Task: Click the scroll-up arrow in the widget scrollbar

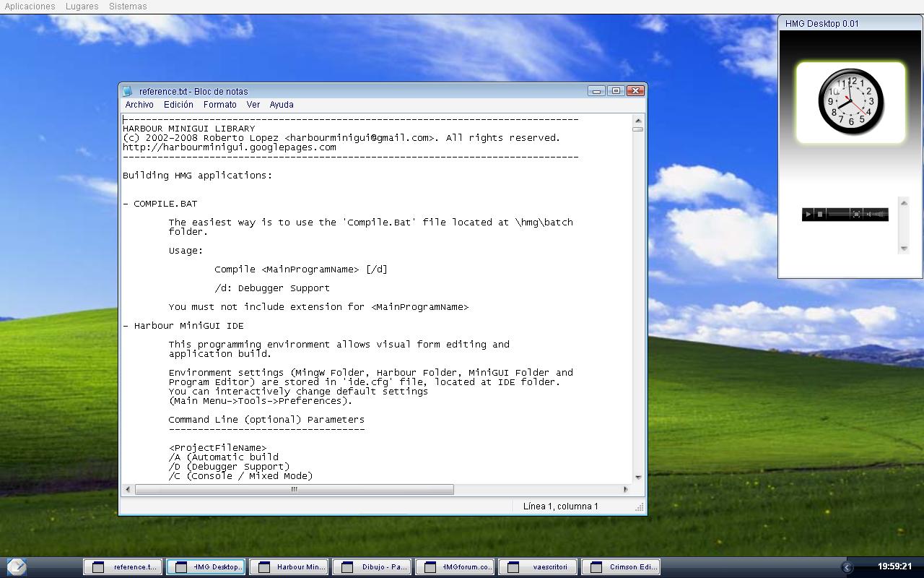Action: click(x=903, y=202)
